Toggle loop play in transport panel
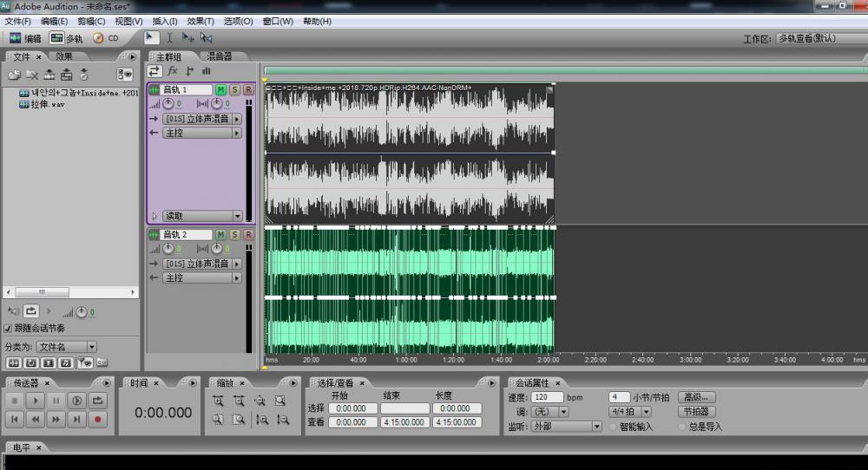The height and width of the screenshot is (470, 868). [x=97, y=401]
